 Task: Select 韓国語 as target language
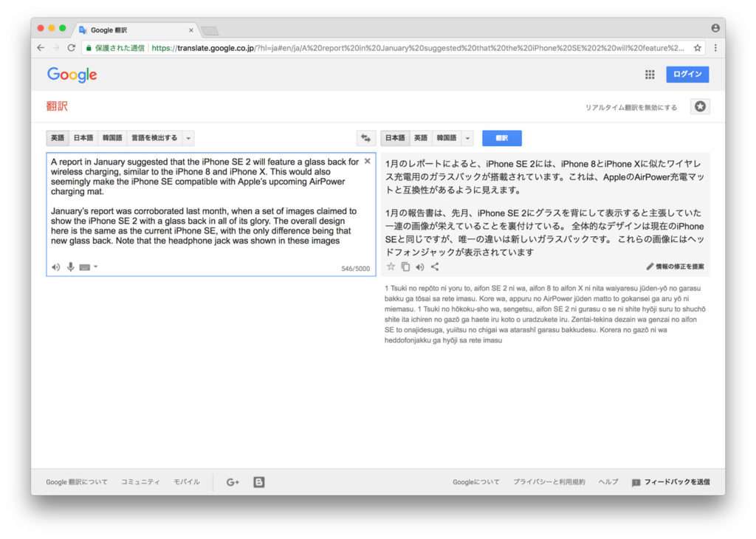pyautogui.click(x=447, y=138)
